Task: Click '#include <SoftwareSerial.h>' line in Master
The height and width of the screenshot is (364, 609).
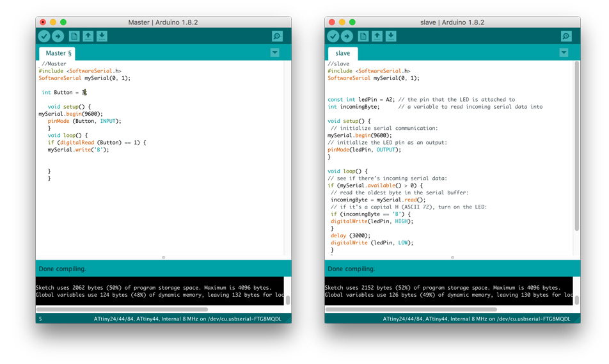Action: coord(80,71)
